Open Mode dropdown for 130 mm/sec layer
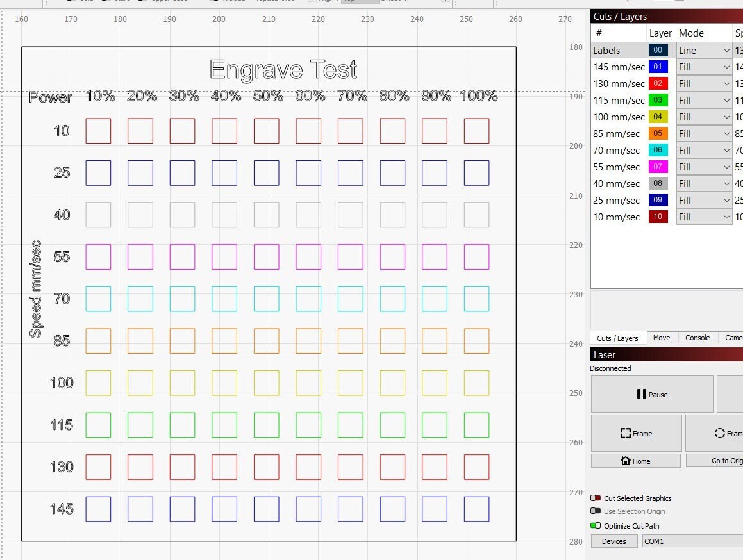 (704, 83)
